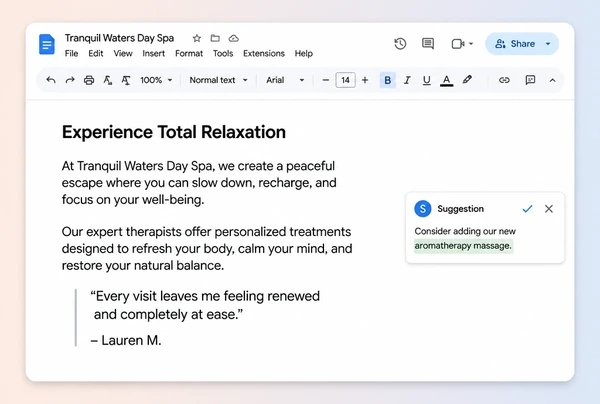Click the document title Tranquil Waters Day Spa

[119, 38]
